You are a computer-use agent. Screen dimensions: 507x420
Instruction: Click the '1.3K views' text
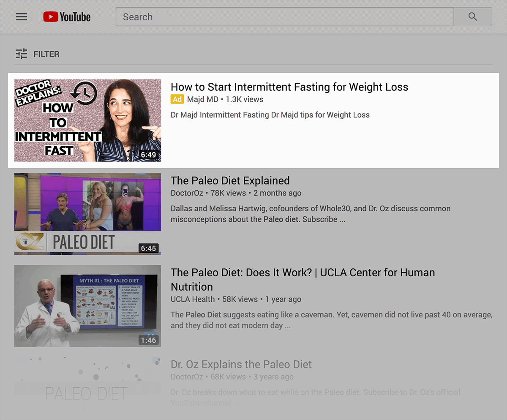(x=245, y=100)
